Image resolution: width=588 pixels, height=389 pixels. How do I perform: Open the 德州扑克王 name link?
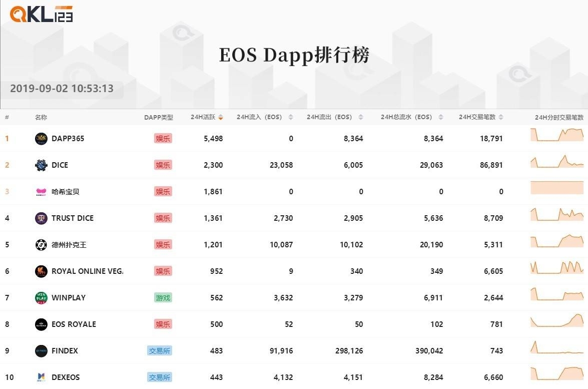point(69,245)
